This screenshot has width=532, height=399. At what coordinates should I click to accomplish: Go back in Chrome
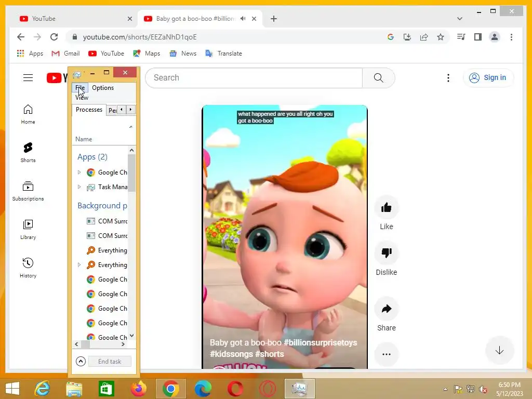click(21, 37)
